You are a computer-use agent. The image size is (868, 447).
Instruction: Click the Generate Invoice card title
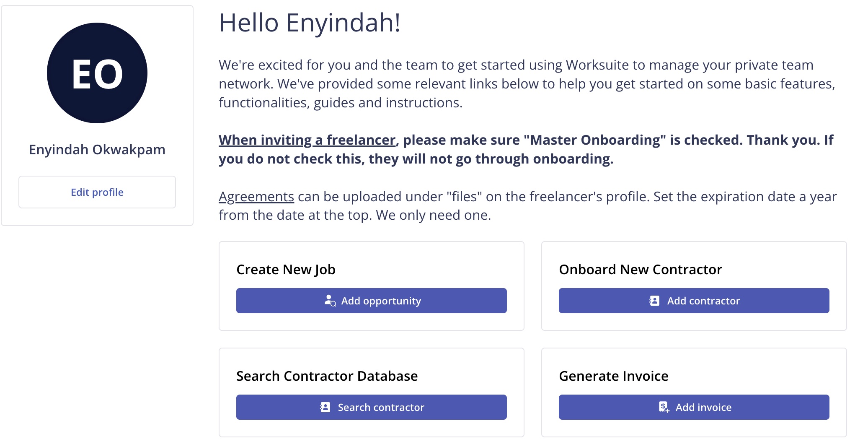pos(614,376)
